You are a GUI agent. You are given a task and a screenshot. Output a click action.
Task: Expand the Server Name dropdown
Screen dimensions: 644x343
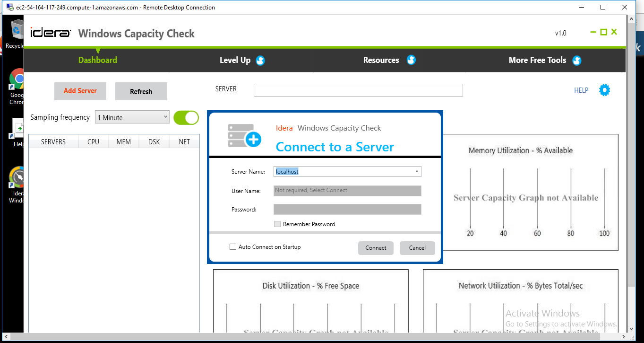(416, 171)
